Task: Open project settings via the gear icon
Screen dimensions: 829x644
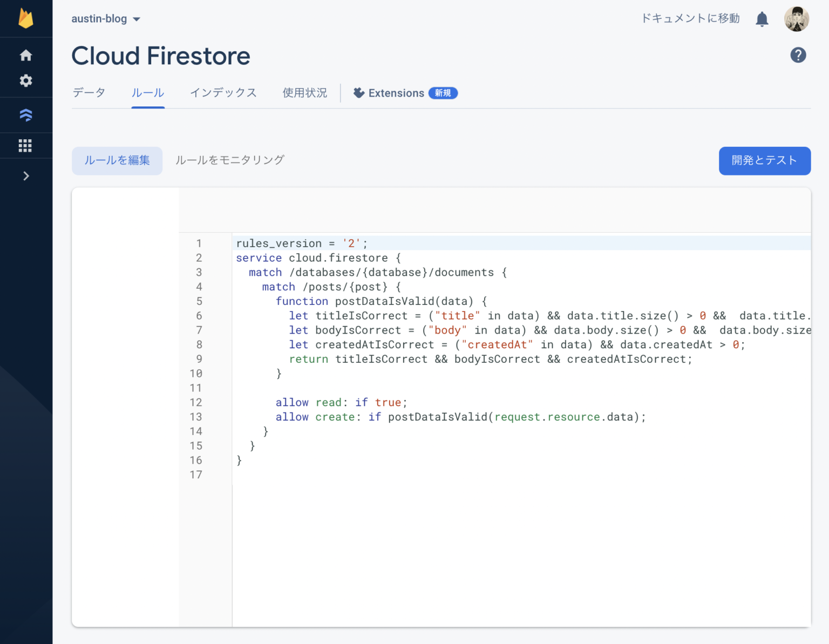Action: pyautogui.click(x=25, y=80)
